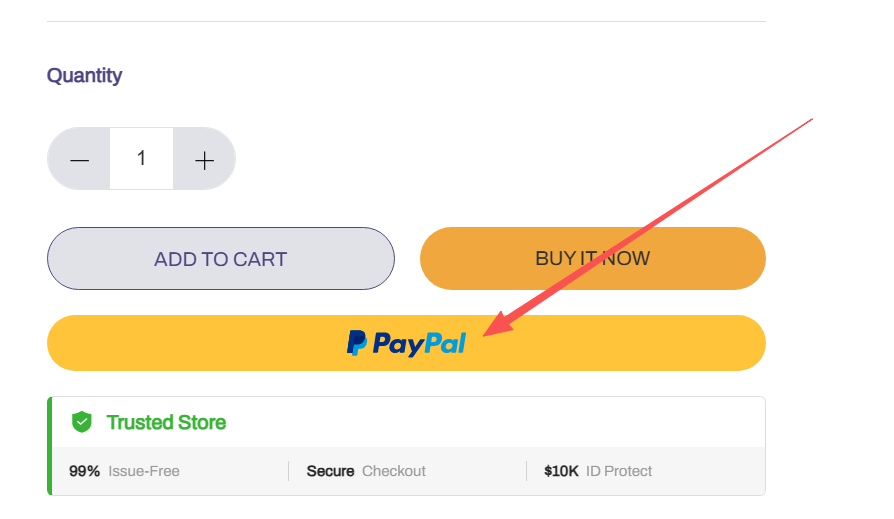The width and height of the screenshot is (894, 519).
Task: Click the $10K ID Protect label
Action: click(x=598, y=471)
